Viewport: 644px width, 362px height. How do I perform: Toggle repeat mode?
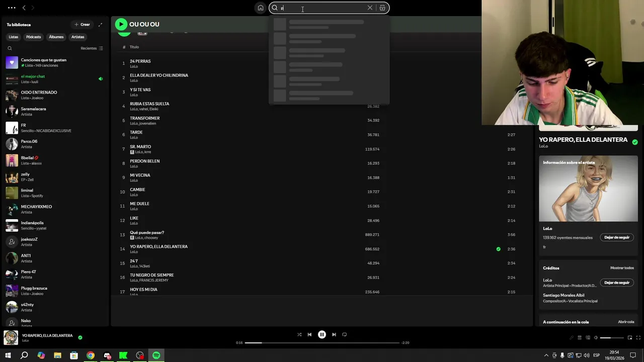[345, 334]
